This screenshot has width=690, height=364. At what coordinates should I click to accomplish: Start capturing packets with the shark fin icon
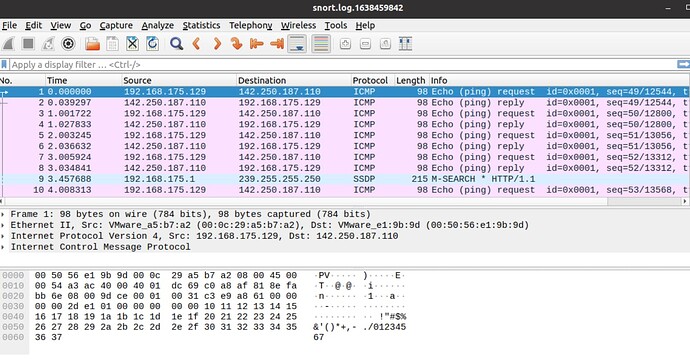pos(8,44)
